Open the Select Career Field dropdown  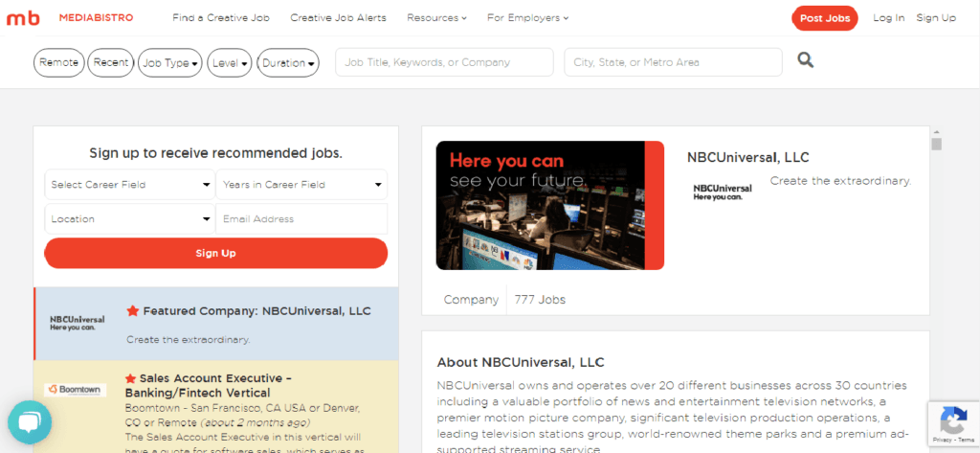(129, 185)
